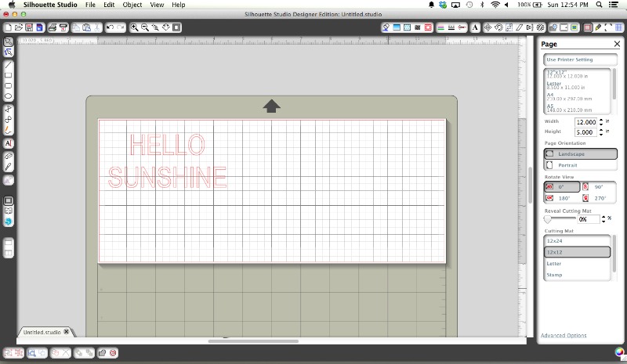
Task: Save the document with the floppy disk icon
Action: click(x=29, y=27)
